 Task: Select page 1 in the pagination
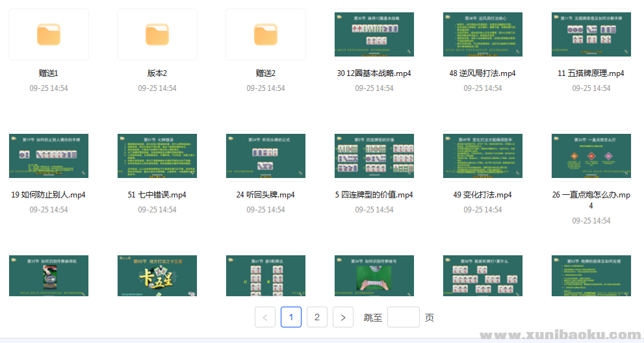pyautogui.click(x=291, y=317)
